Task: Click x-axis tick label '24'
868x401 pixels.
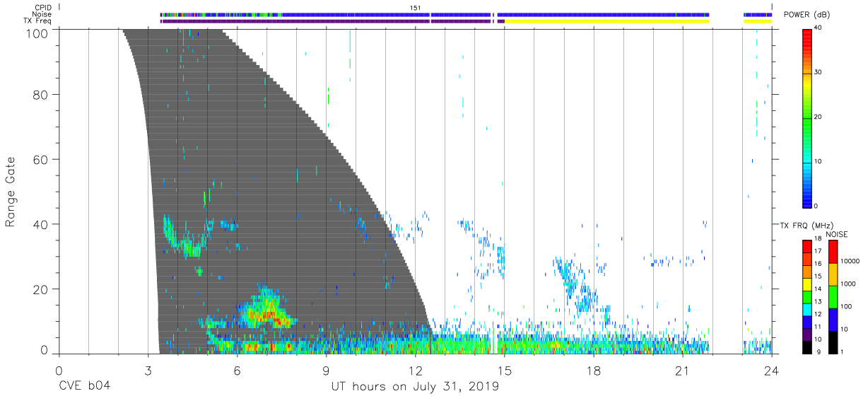Action: click(772, 369)
